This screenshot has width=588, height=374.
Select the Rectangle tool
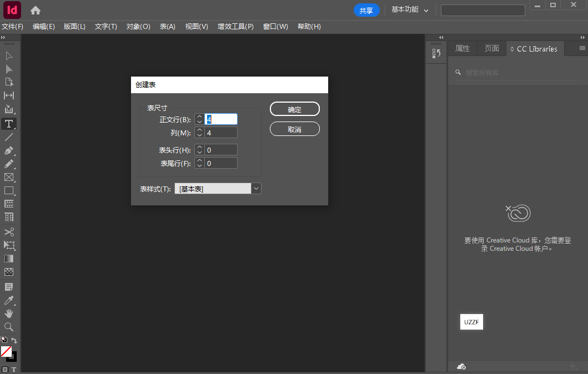(x=9, y=190)
